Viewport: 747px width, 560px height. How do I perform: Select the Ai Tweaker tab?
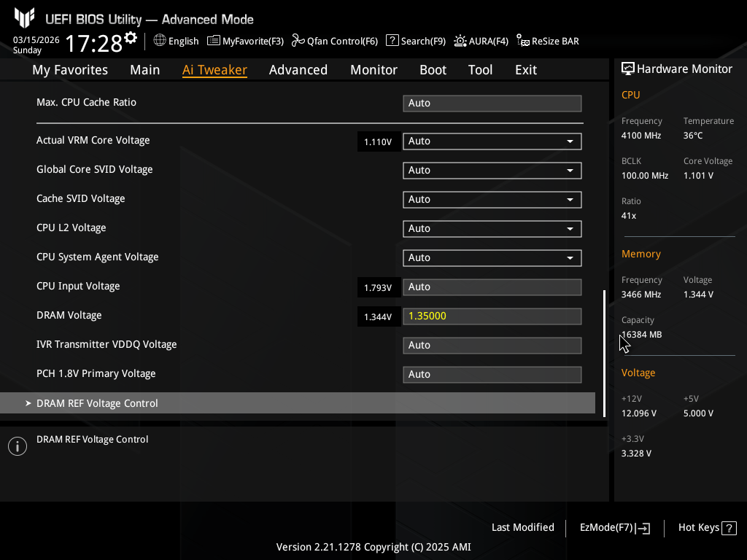[x=214, y=70]
